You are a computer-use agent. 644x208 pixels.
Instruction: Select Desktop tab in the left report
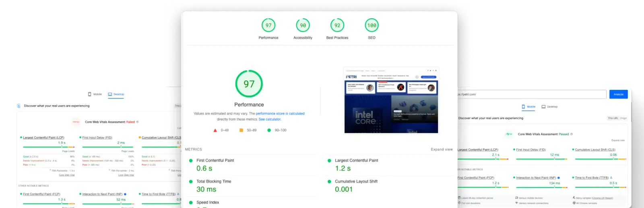[x=116, y=94]
